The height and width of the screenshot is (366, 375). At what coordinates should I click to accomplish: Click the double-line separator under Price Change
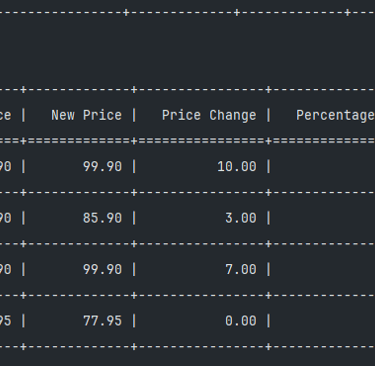pyautogui.click(x=201, y=141)
